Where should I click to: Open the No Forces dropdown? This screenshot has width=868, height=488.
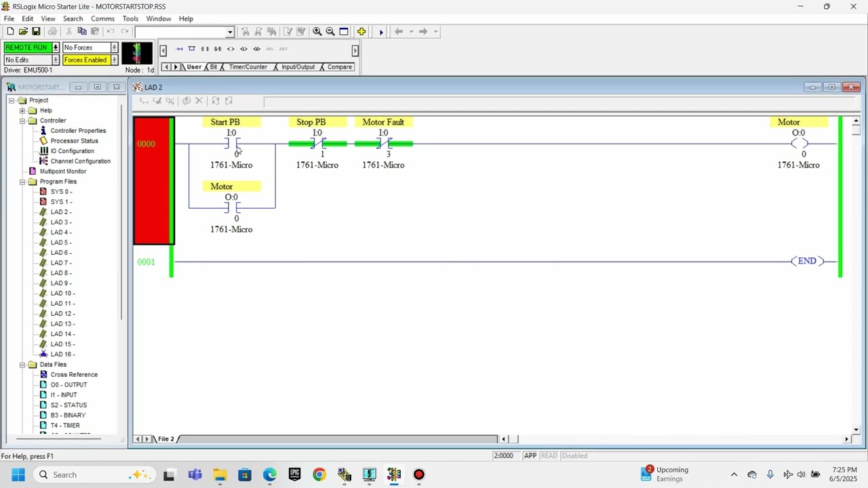tap(115, 47)
